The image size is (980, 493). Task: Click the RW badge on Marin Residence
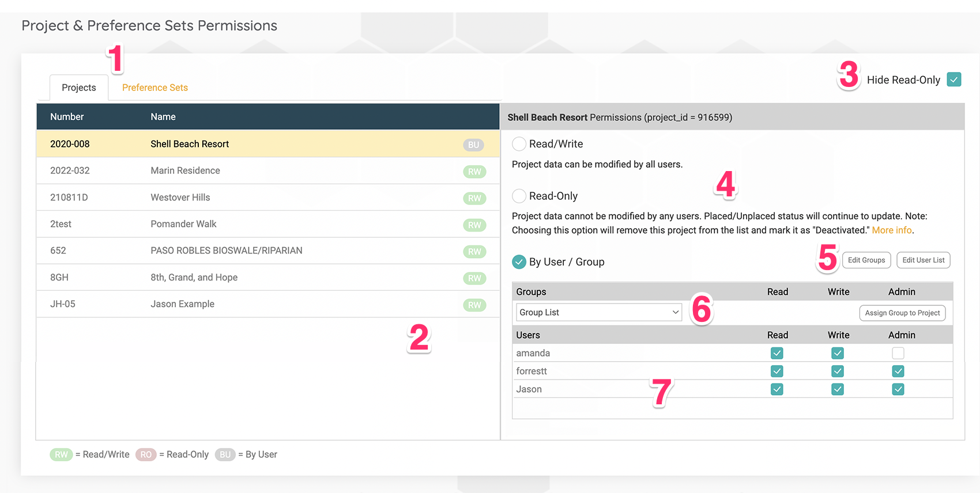[474, 172]
